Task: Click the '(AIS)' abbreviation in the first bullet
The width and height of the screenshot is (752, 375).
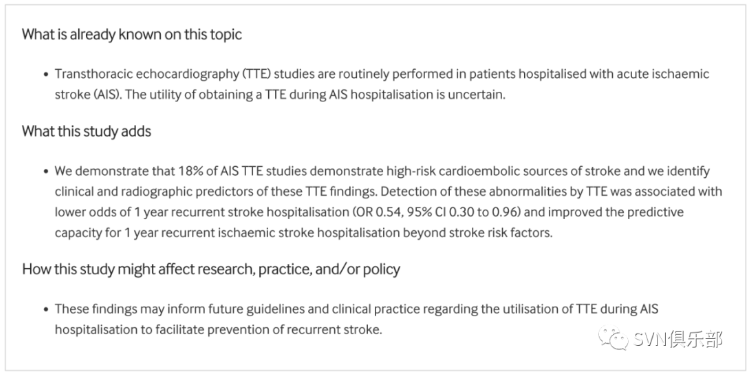Action: [108, 94]
